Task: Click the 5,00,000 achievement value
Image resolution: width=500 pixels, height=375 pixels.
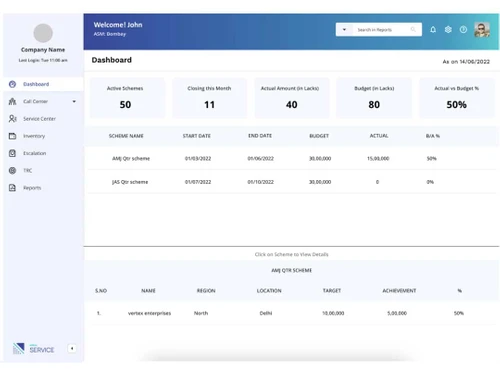Action: pos(397,313)
